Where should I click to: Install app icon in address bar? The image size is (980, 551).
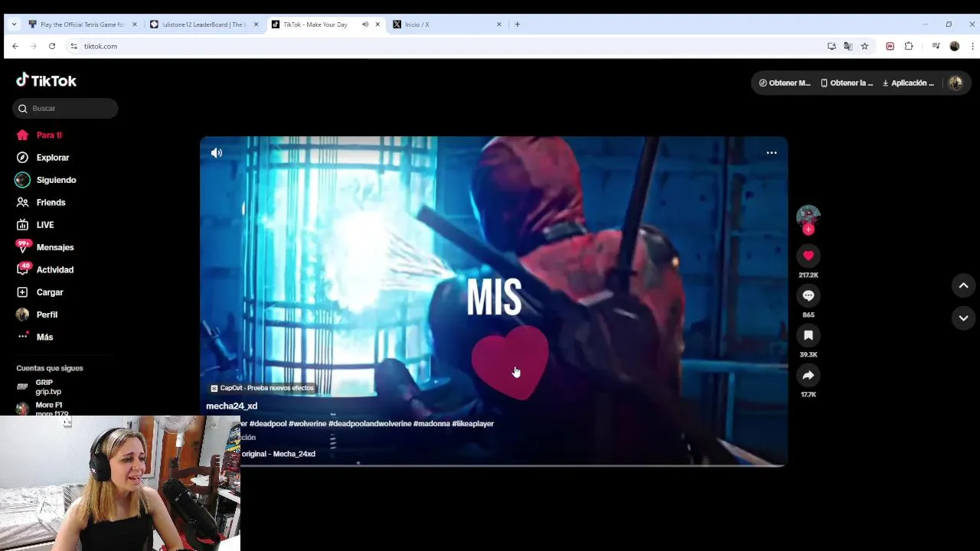831,46
